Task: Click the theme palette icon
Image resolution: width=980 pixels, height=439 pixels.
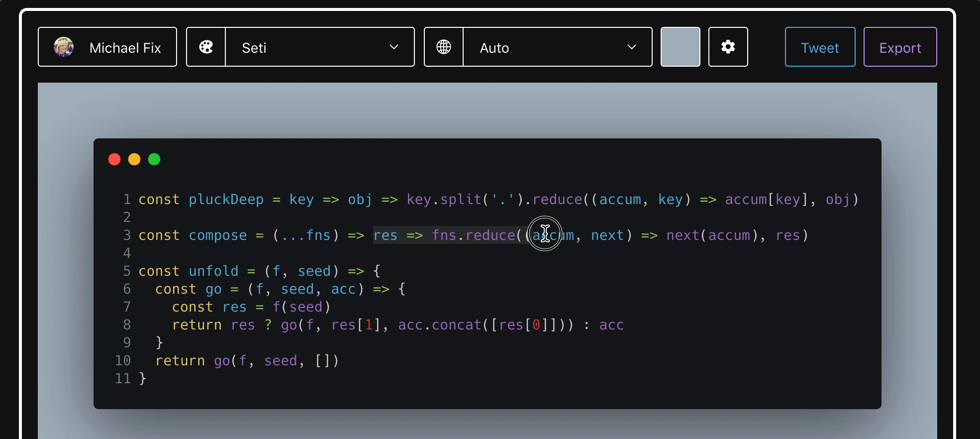Action: 206,47
